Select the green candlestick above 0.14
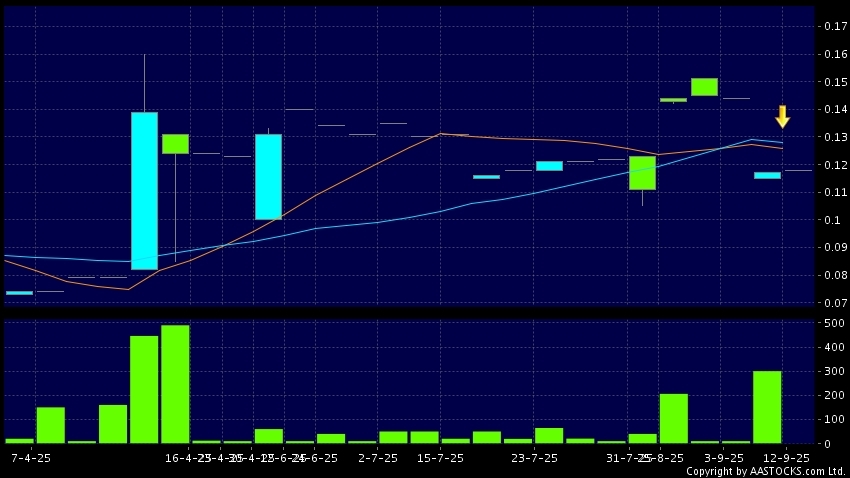This screenshot has height=478, width=850. pos(704,87)
